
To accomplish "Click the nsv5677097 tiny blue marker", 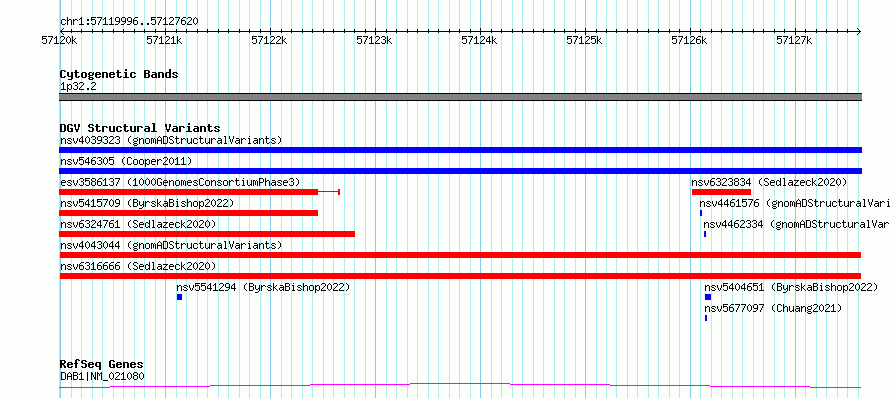I will pos(706,318).
